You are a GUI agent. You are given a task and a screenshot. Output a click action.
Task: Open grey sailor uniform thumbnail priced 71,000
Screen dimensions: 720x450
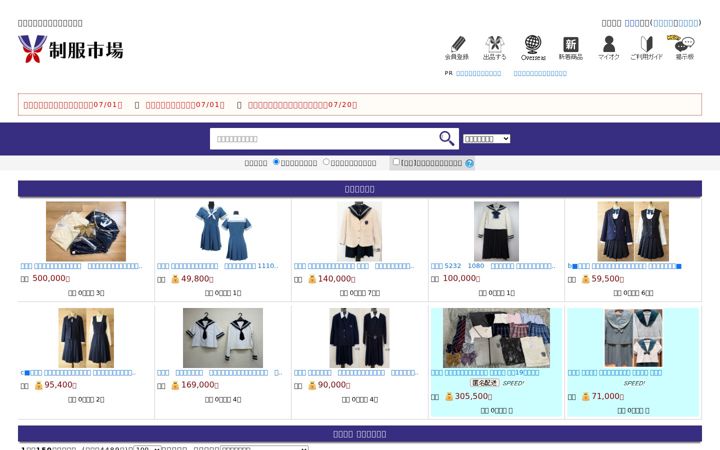[x=633, y=338]
